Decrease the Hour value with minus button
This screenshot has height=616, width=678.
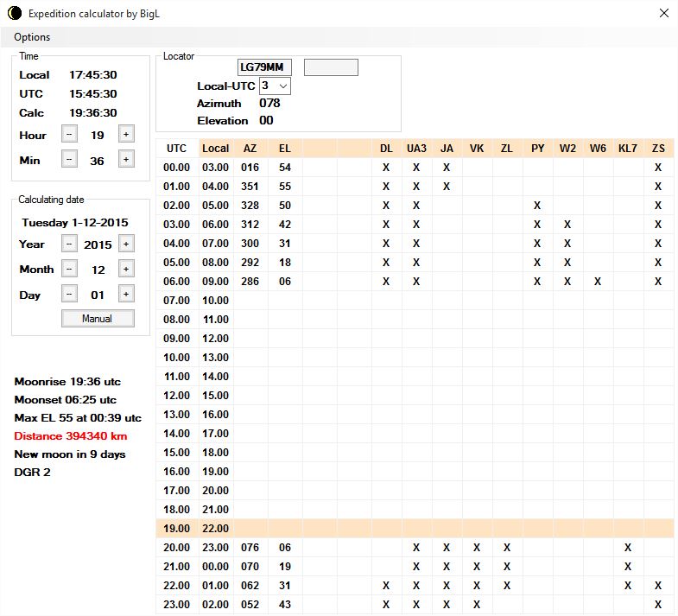tap(69, 134)
